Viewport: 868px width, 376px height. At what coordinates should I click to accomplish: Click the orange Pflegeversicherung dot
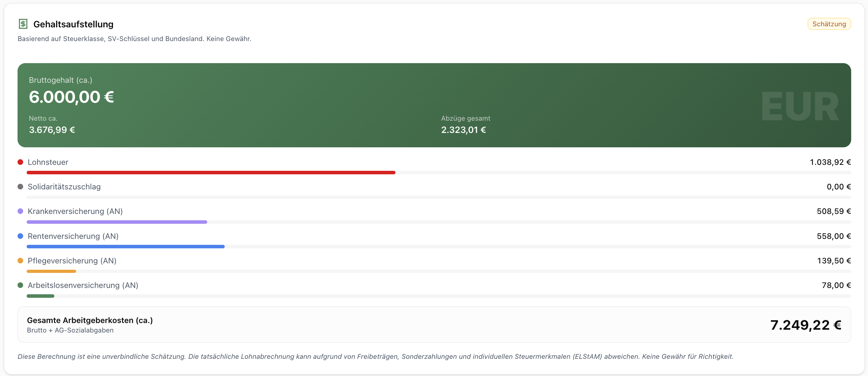coord(20,261)
